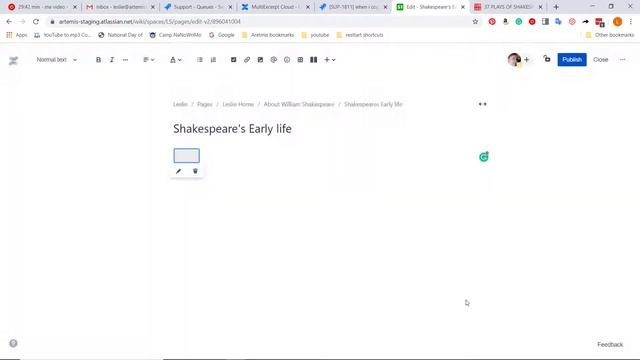Open YouTube to mp3 bookmark
The height and width of the screenshot is (360, 640).
(62, 35)
